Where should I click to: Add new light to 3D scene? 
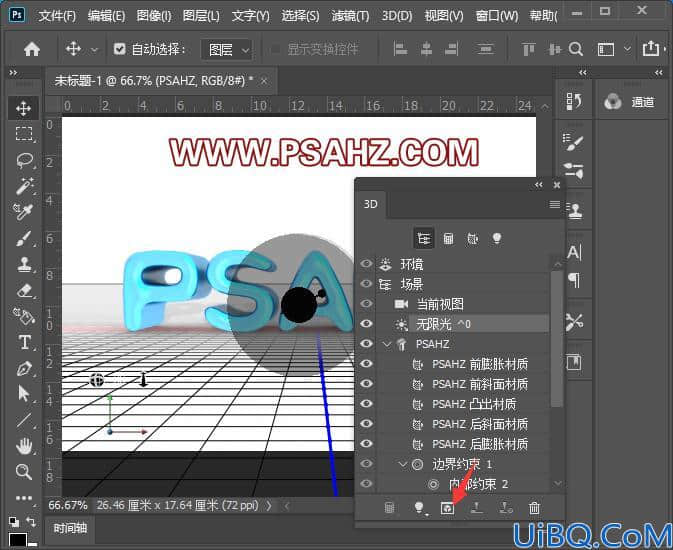[419, 508]
